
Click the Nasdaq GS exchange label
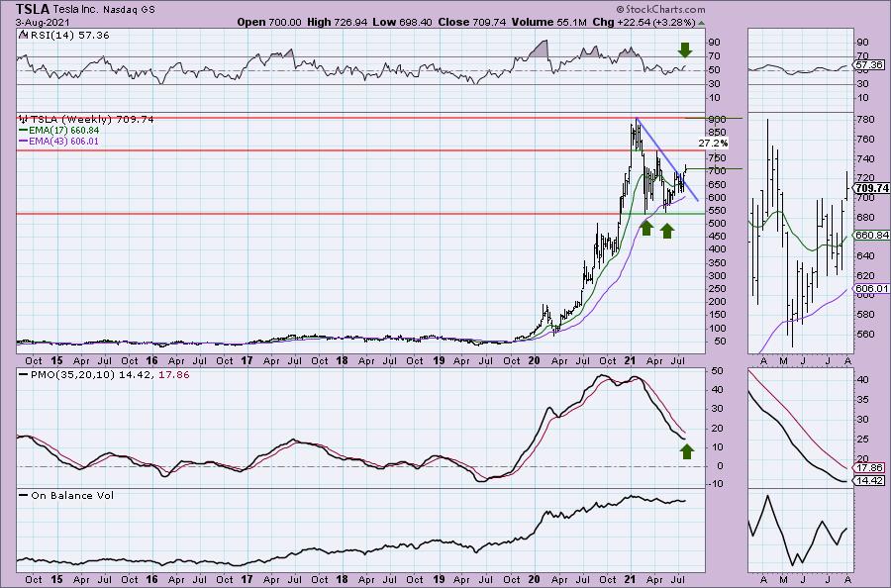pos(129,10)
